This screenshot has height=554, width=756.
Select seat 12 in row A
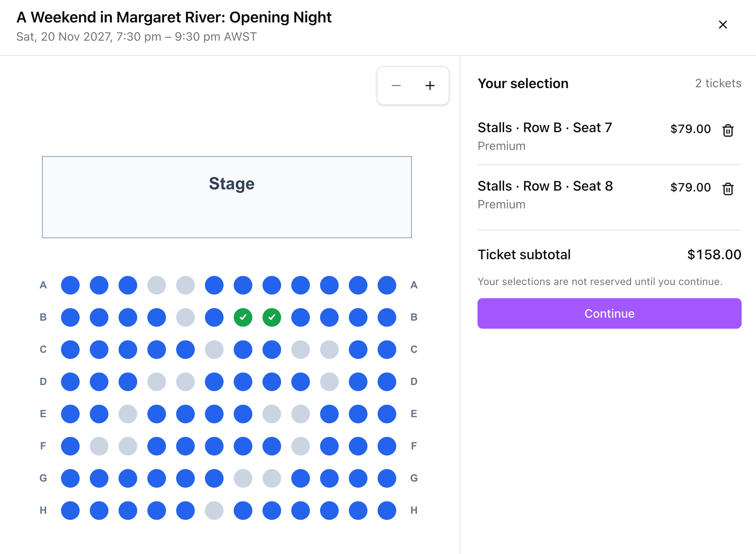tap(387, 285)
